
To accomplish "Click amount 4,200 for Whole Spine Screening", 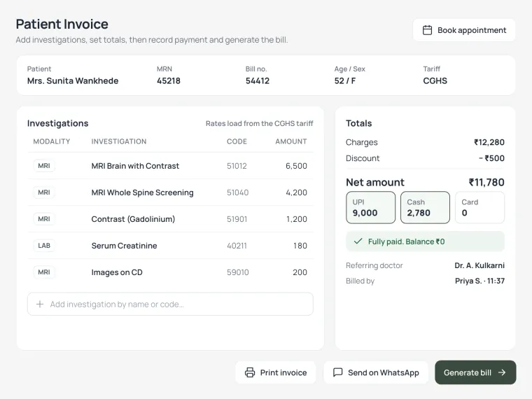I will point(296,192).
